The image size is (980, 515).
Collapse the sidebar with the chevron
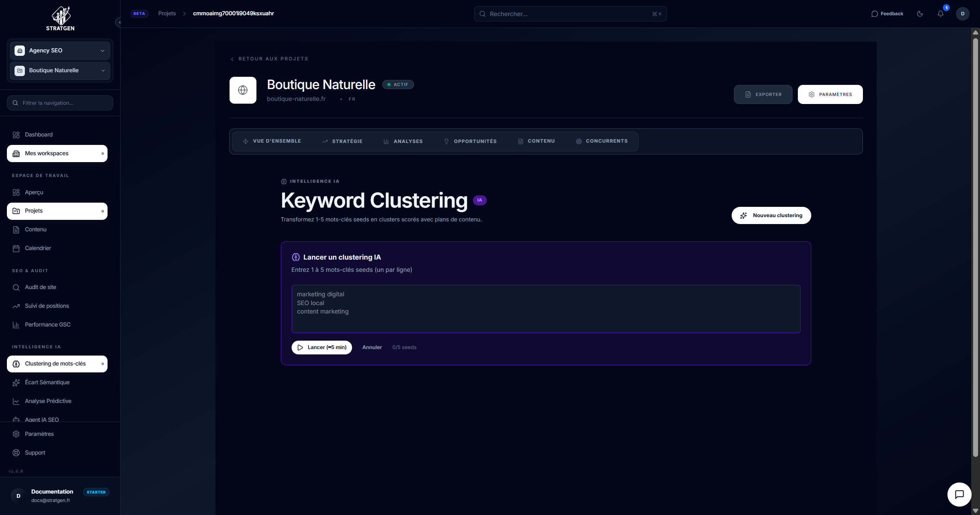(x=119, y=22)
